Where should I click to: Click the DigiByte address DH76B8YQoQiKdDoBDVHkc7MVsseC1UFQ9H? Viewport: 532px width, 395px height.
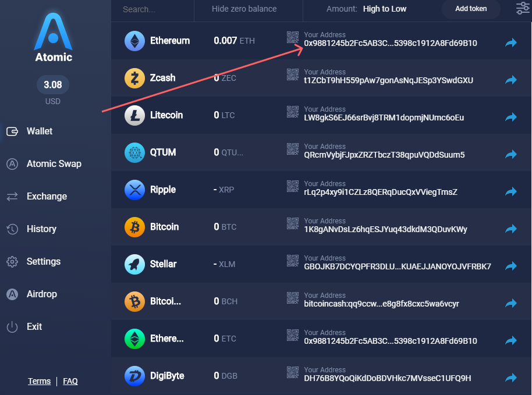coord(388,378)
